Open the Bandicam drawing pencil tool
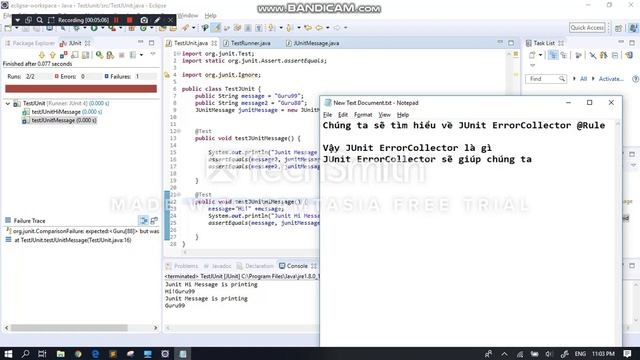The image size is (640, 360). [157, 20]
